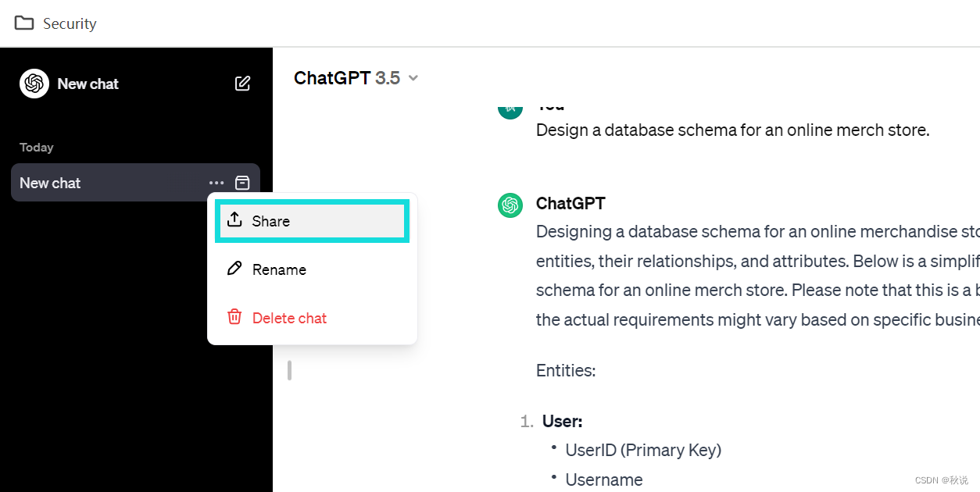The height and width of the screenshot is (492, 980).
Task: Click the OpenAI logo in sidebar header
Action: (x=34, y=84)
